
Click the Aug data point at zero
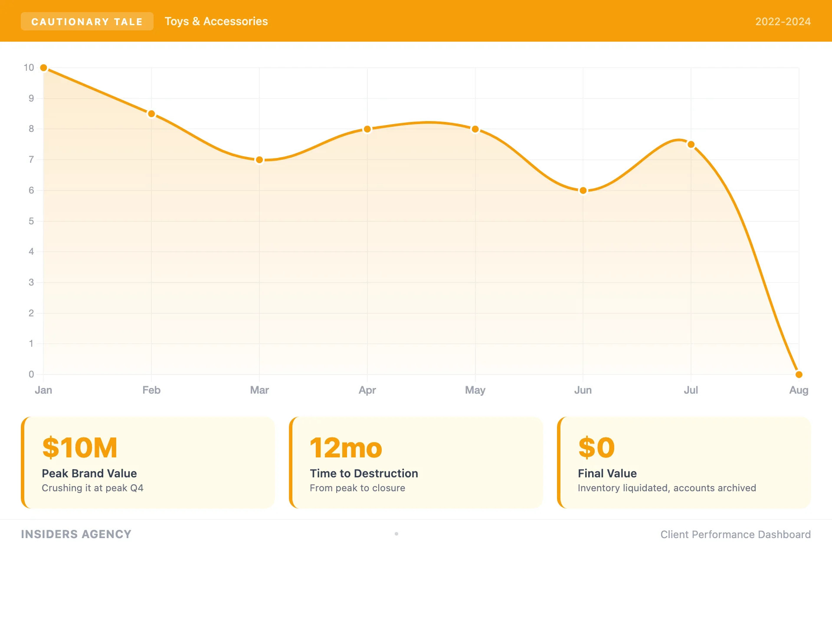pyautogui.click(x=799, y=375)
